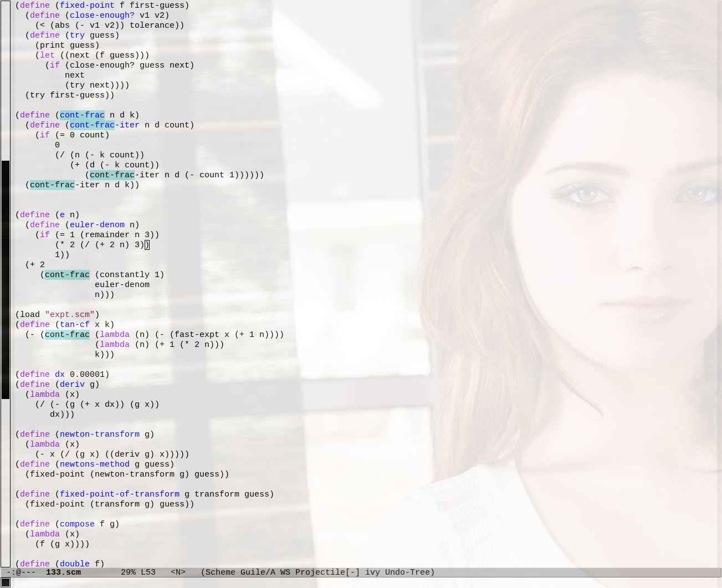Click the 29% position indicator in the mode line
This screenshot has width=722, height=588.
click(128, 572)
